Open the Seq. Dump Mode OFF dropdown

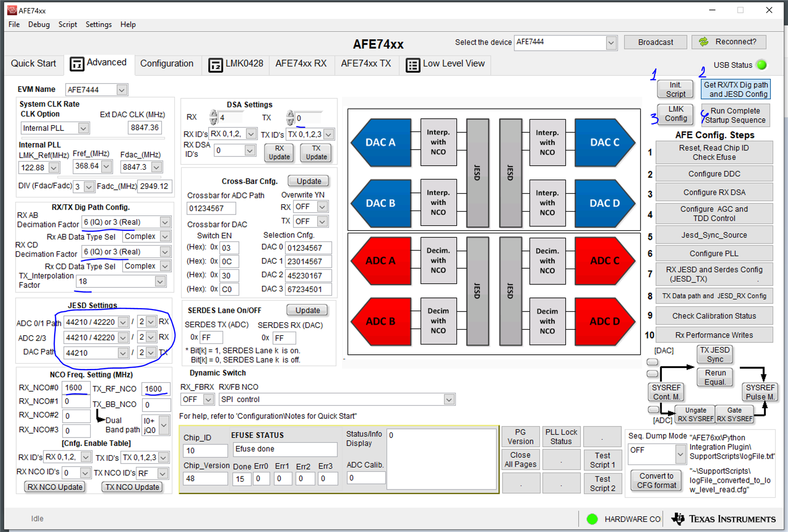[x=680, y=454]
